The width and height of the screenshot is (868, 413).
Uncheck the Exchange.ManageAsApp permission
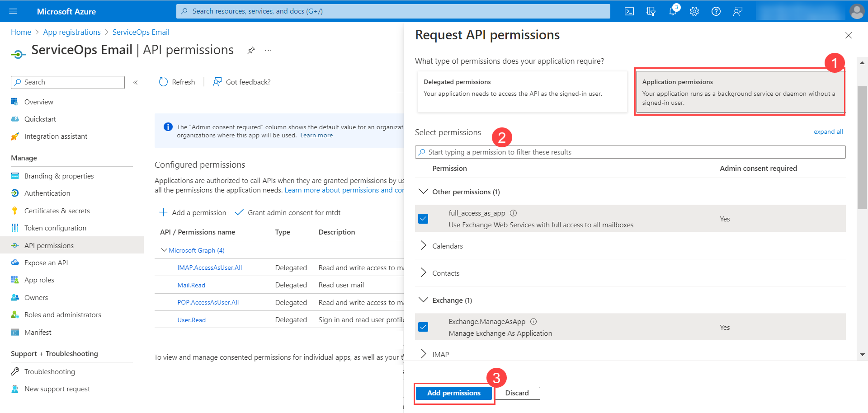click(423, 327)
